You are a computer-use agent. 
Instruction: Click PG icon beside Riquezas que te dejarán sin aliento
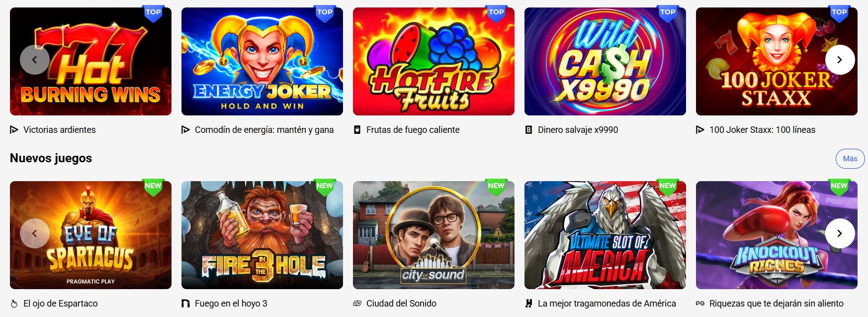pos(700,304)
